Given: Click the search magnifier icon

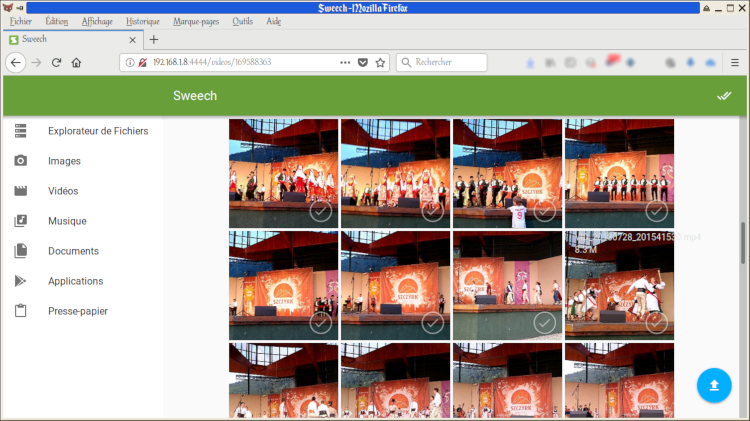Looking at the screenshot, I should coord(406,63).
